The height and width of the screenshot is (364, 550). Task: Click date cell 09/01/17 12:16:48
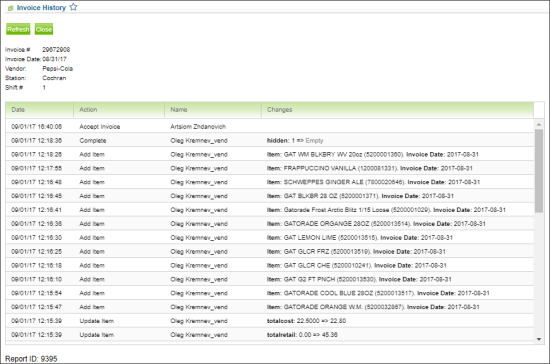(36, 182)
